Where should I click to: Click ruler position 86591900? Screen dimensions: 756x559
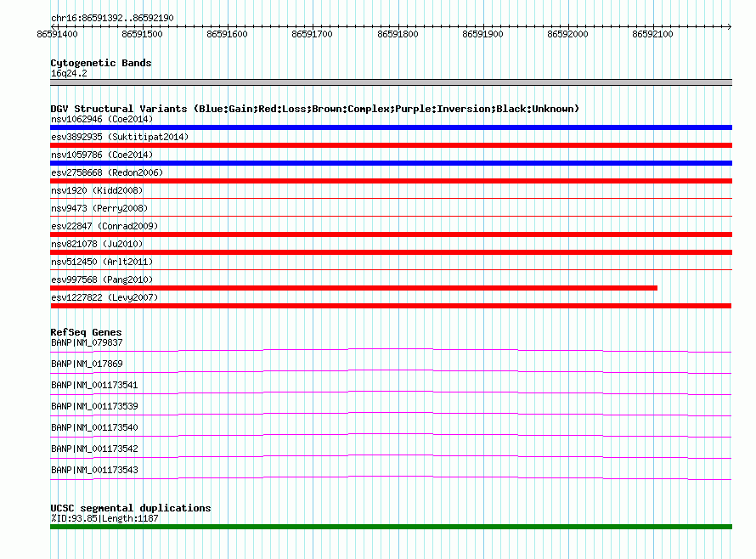pos(482,34)
